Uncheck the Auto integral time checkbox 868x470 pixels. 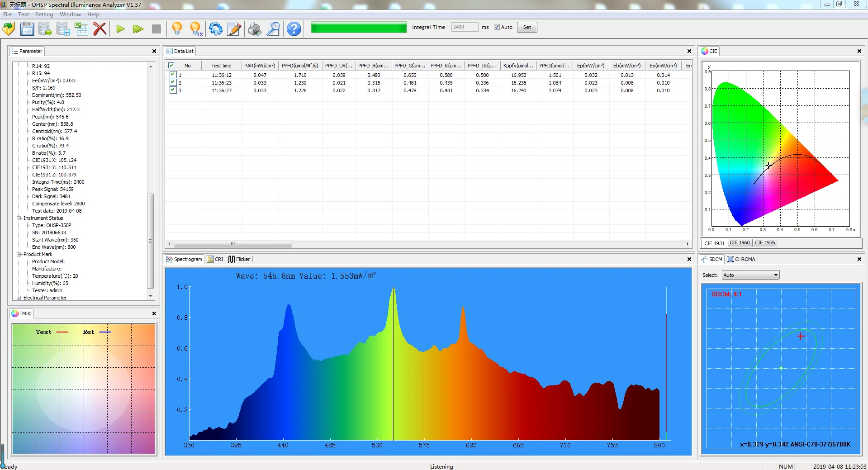(x=496, y=27)
